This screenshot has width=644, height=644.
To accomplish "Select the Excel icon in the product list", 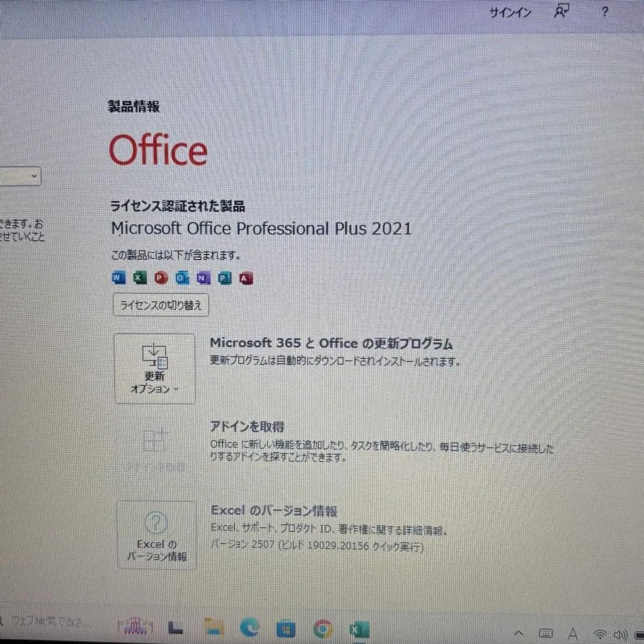I will click(138, 278).
